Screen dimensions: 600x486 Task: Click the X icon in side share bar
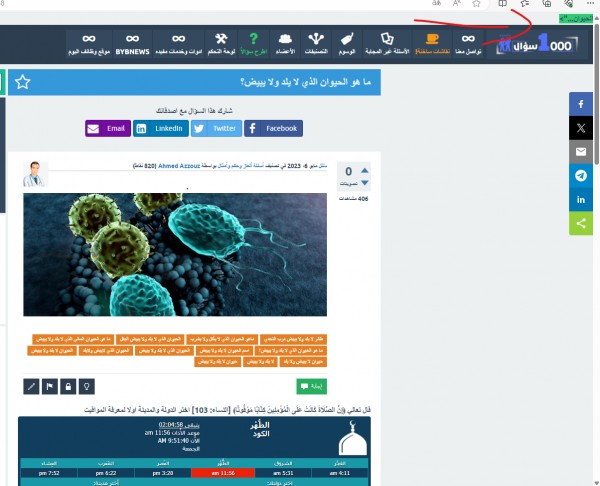(581, 128)
